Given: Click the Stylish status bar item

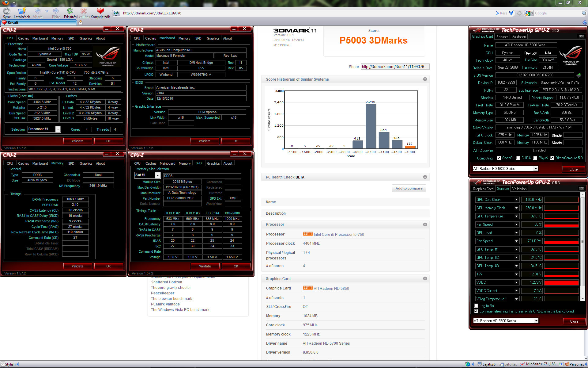Looking at the screenshot, I should point(10,364).
